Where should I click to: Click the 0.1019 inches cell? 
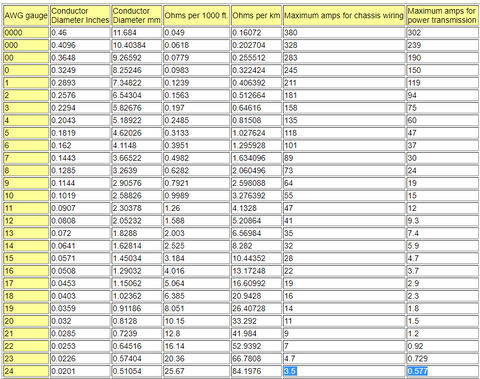click(x=80, y=196)
